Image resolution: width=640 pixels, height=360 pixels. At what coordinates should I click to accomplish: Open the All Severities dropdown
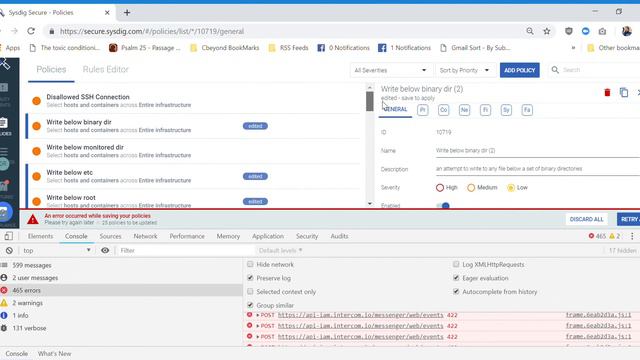click(x=390, y=70)
